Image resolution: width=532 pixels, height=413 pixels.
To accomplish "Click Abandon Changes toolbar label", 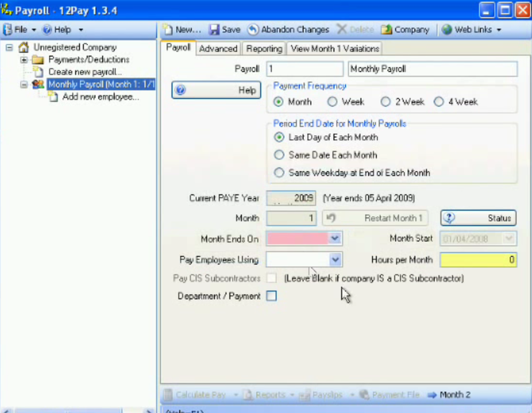I will 295,30.
